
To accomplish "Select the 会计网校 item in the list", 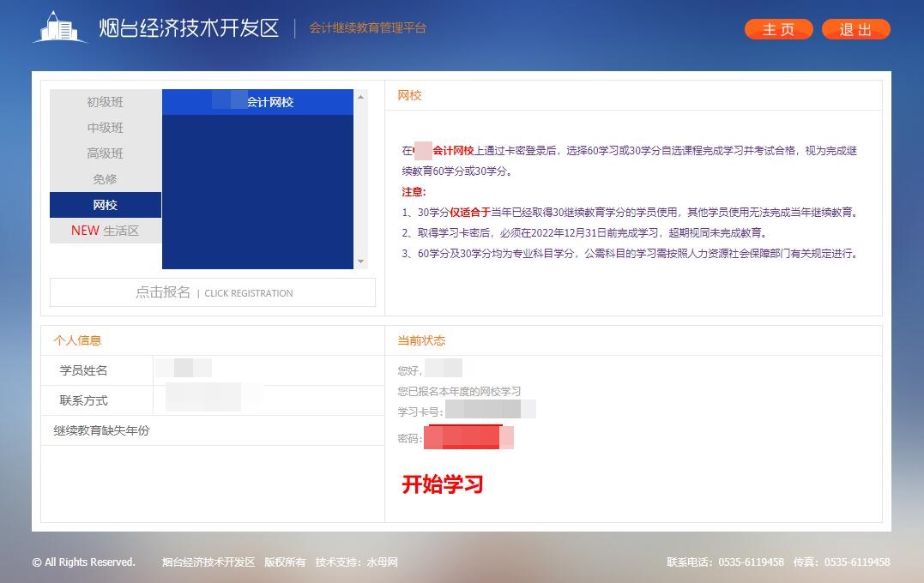I will click(x=257, y=102).
